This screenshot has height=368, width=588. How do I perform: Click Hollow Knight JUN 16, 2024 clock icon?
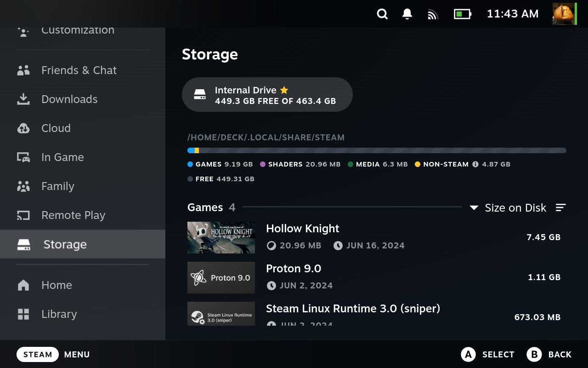[x=338, y=246]
